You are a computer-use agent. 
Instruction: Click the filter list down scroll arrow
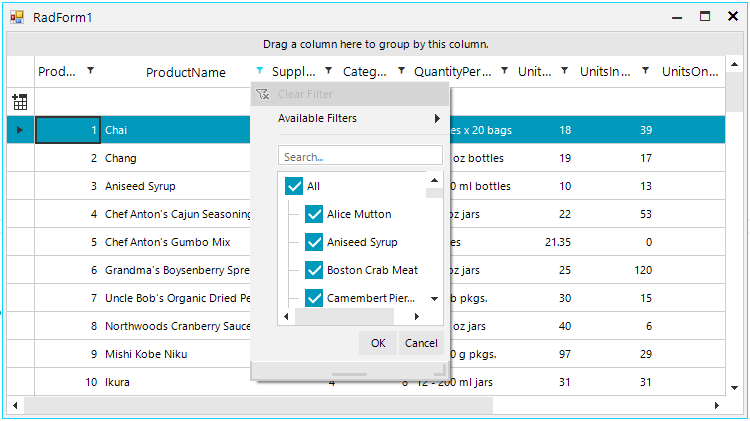click(x=434, y=299)
